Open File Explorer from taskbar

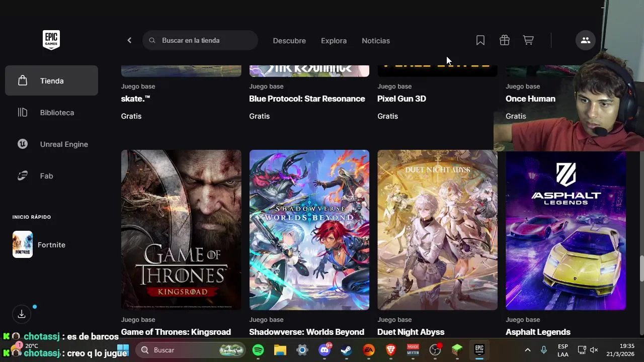(x=280, y=349)
